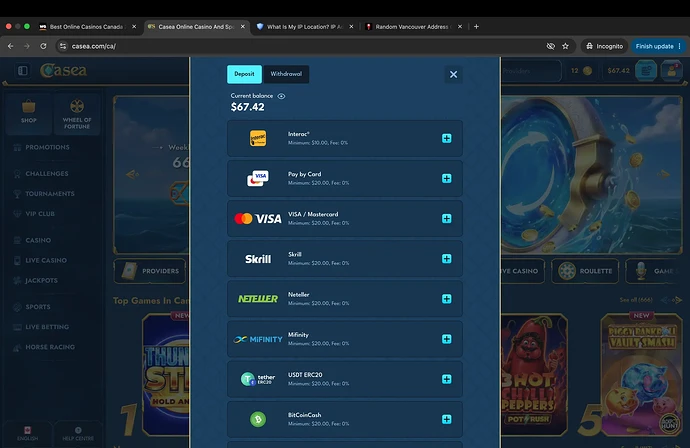Click the Mifinity logo
The width and height of the screenshot is (690, 448).
tap(258, 339)
